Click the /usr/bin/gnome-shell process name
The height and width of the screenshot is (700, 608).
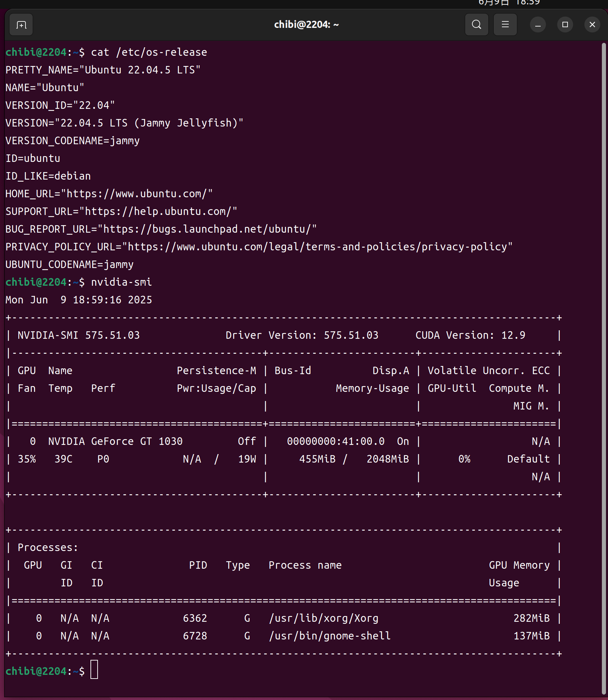330,636
